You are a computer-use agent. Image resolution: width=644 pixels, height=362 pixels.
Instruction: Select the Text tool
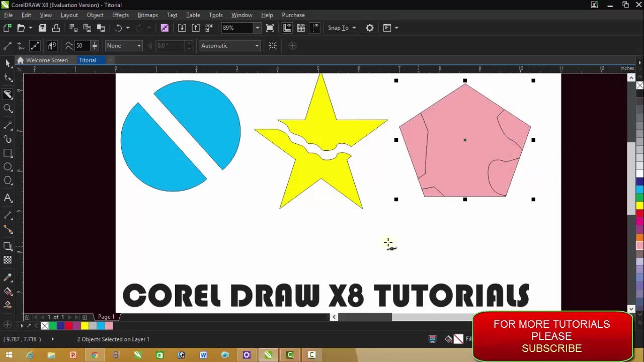point(8,198)
